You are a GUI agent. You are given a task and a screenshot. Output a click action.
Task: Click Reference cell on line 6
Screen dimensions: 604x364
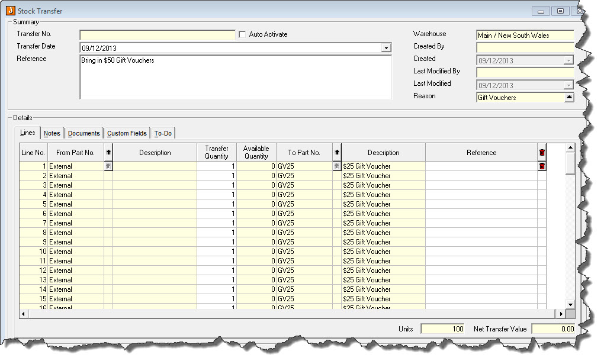pyautogui.click(x=481, y=214)
